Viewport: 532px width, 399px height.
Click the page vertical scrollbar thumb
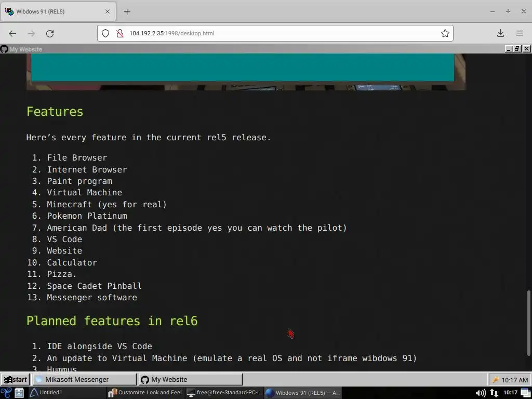pyautogui.click(x=528, y=323)
